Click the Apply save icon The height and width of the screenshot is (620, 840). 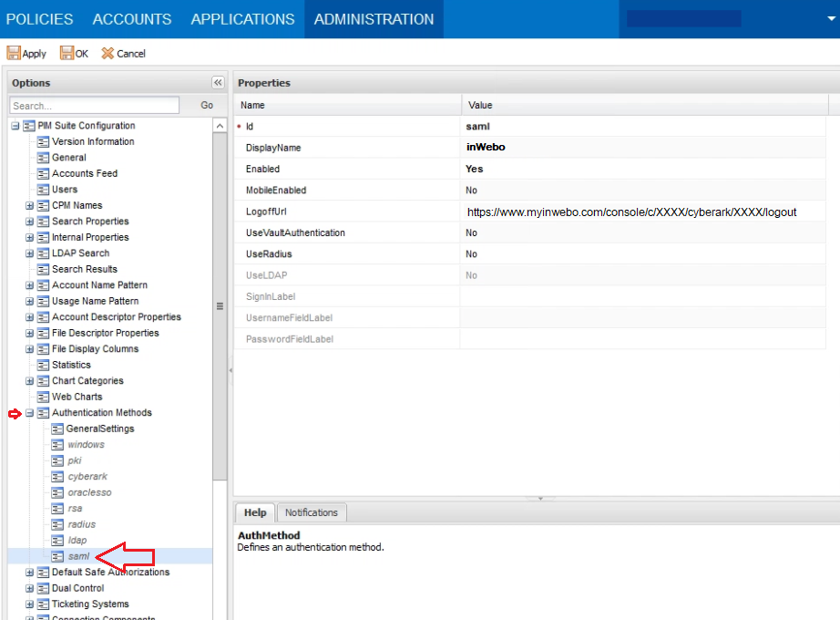pos(14,53)
